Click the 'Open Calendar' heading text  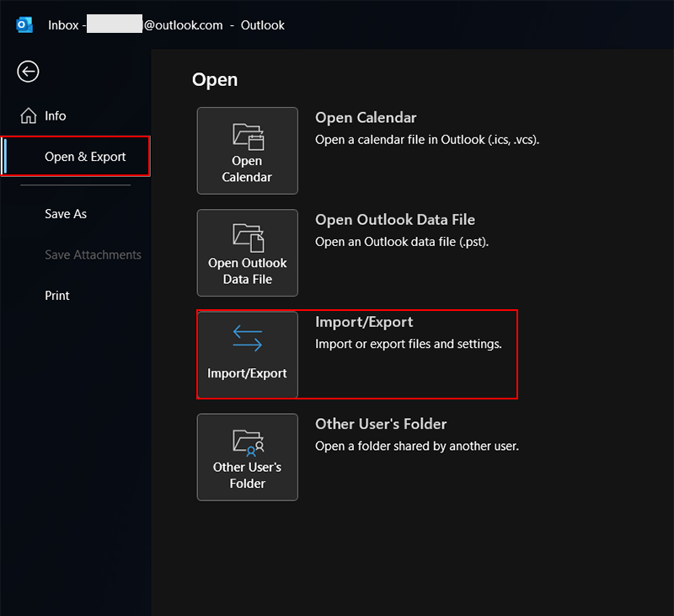366,118
